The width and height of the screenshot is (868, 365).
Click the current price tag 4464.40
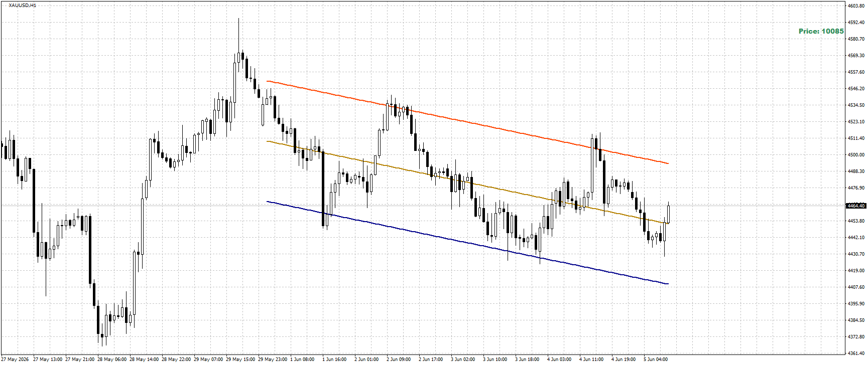(x=855, y=206)
